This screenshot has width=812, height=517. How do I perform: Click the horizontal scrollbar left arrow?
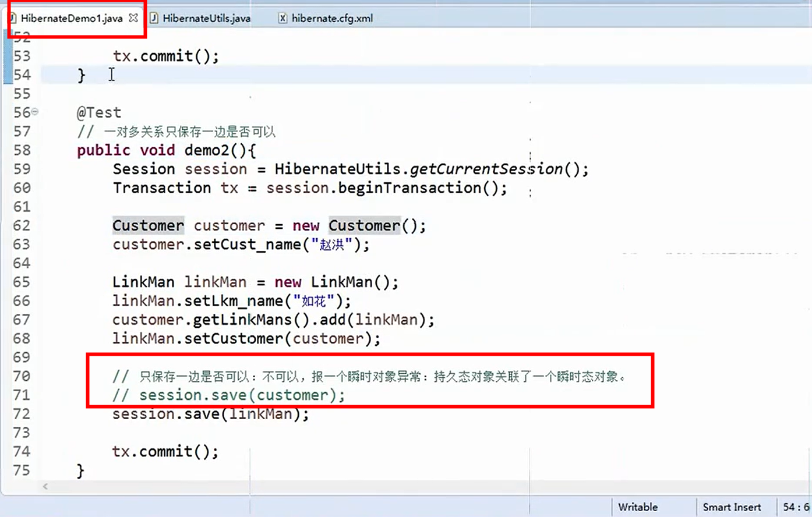[45, 486]
